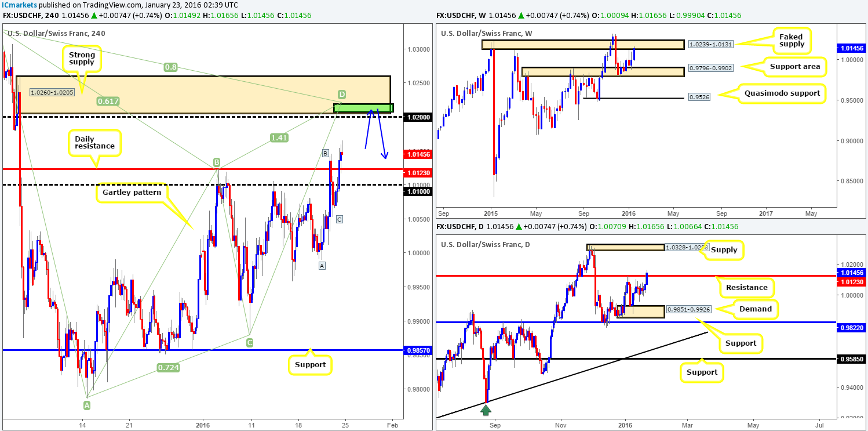Select Gartley point D label
The width and height of the screenshot is (868, 431).
point(342,95)
